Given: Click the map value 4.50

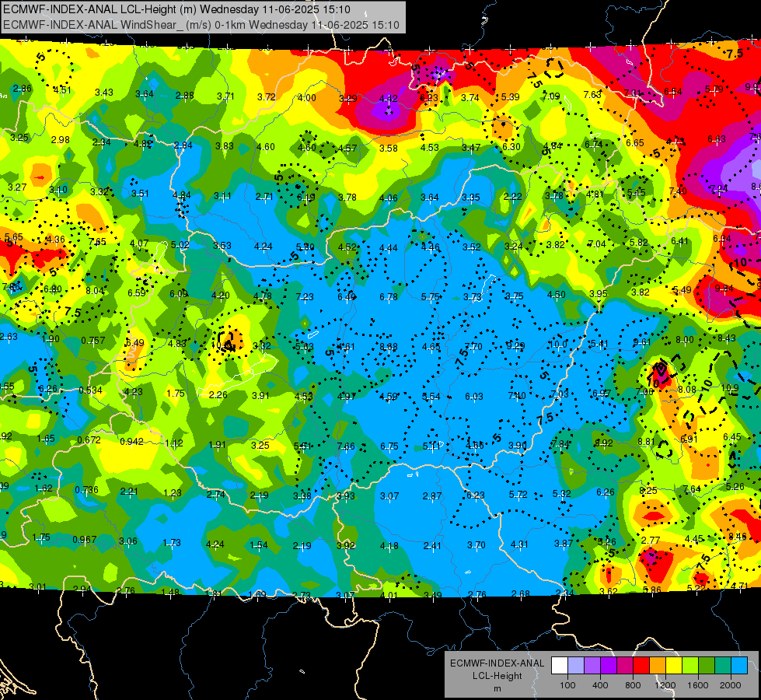Looking at the screenshot, I should tap(557, 294).
